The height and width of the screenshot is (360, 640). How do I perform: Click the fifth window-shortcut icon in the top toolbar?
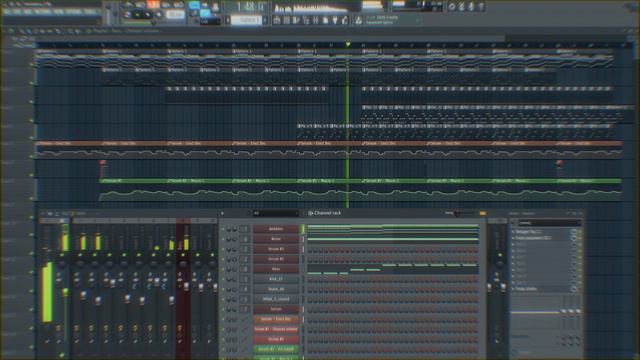tap(316, 20)
